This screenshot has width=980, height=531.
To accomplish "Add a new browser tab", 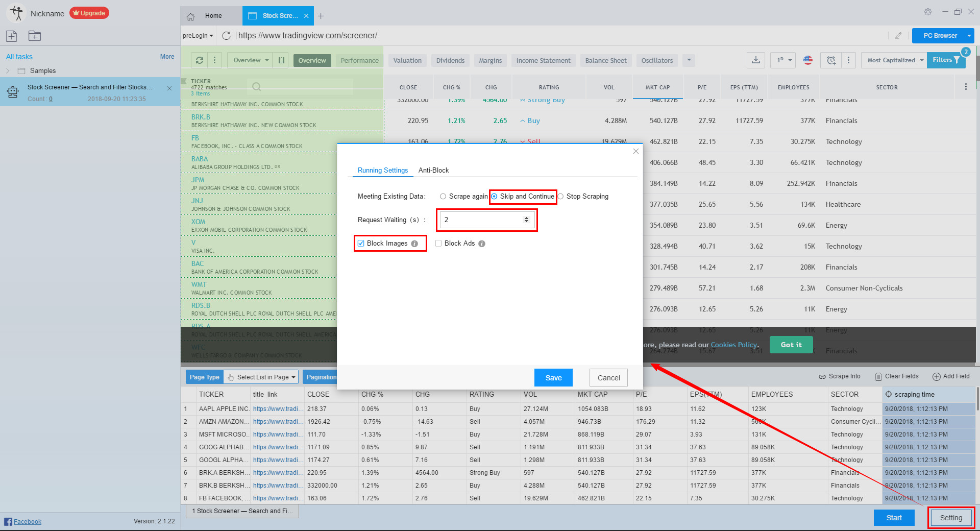I will pyautogui.click(x=321, y=16).
